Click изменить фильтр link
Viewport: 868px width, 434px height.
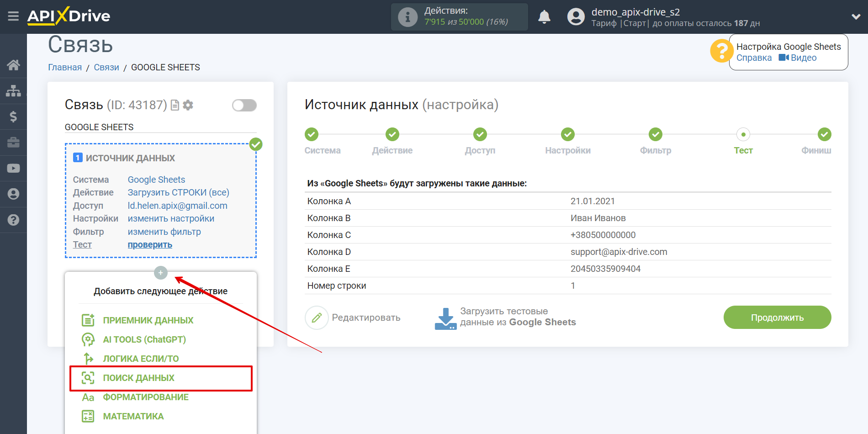164,232
